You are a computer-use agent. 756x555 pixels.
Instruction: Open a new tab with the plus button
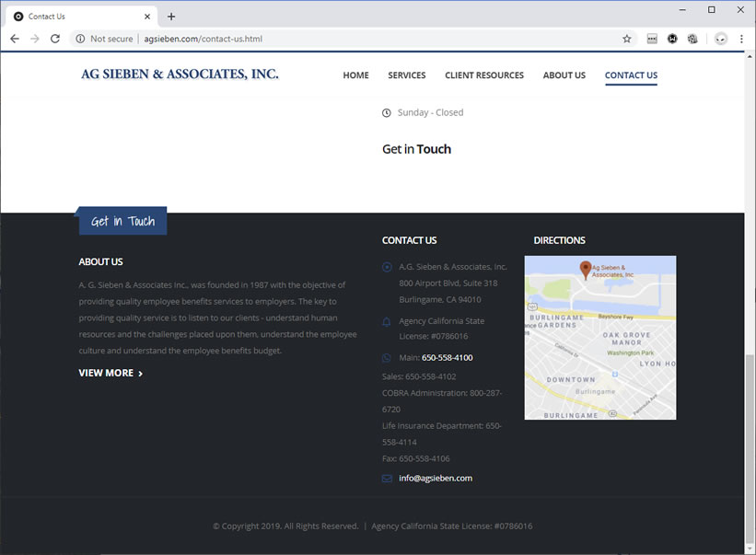point(171,17)
